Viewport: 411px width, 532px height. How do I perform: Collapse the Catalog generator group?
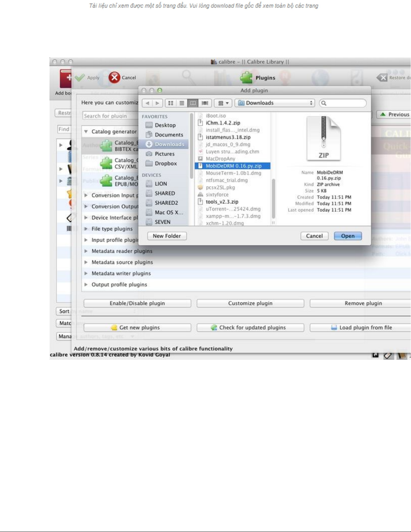pyautogui.click(x=86, y=132)
